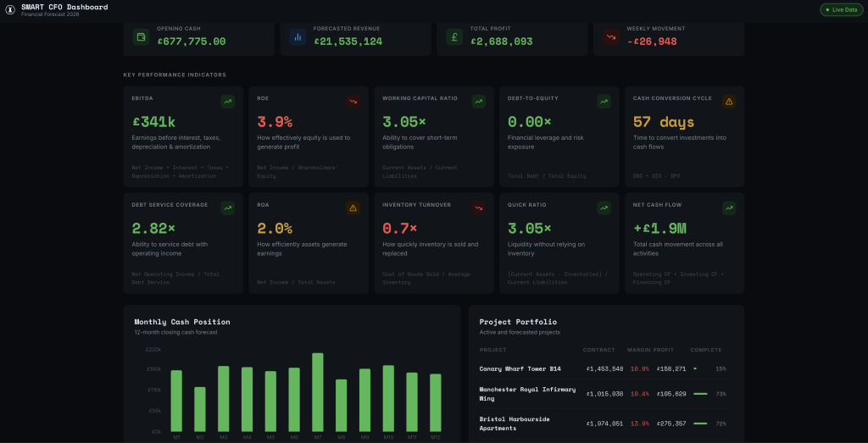
Task: Click the Live Data status badge
Action: 840,9
